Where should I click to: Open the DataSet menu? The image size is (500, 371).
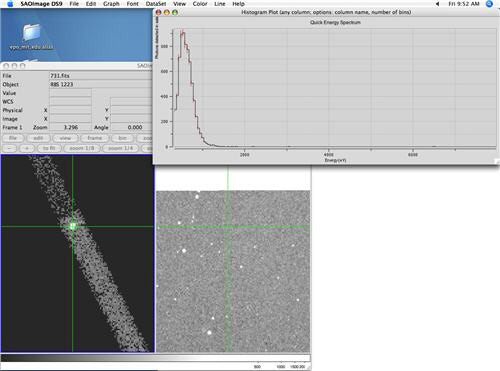(156, 4)
